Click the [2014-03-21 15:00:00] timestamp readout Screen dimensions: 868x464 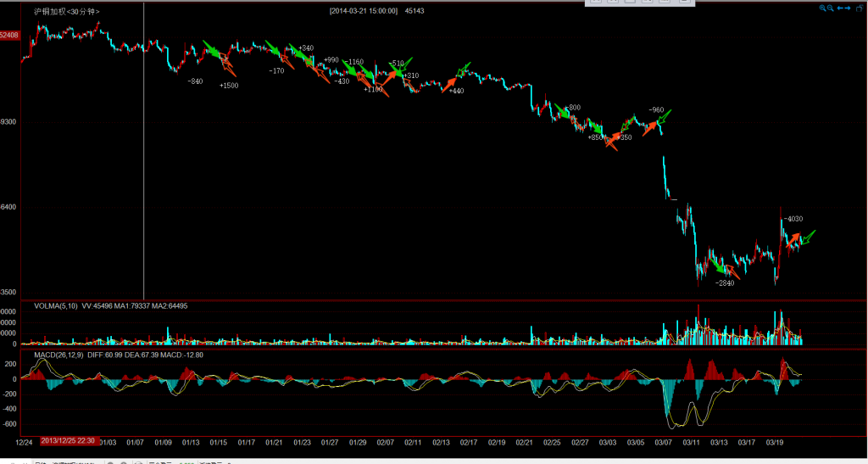coord(364,11)
